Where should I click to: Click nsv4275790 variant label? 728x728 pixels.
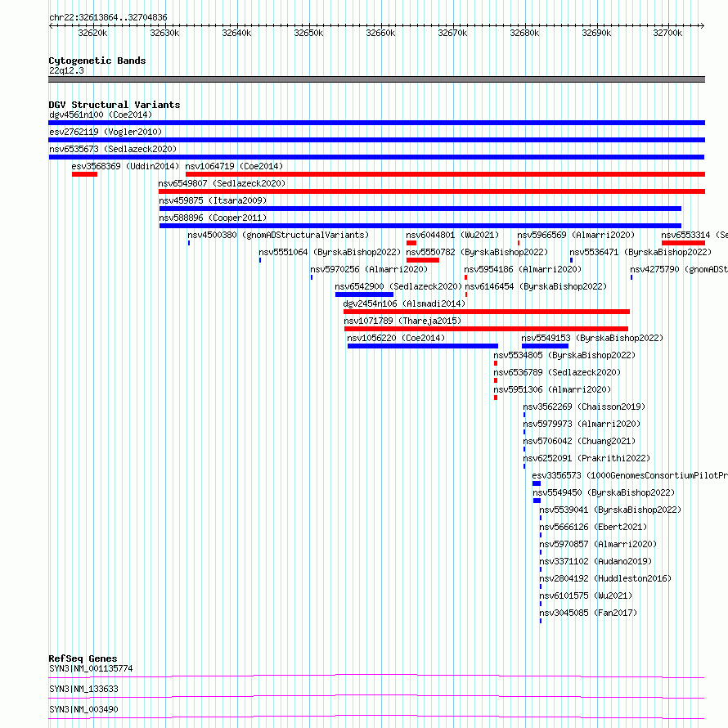pos(679,269)
